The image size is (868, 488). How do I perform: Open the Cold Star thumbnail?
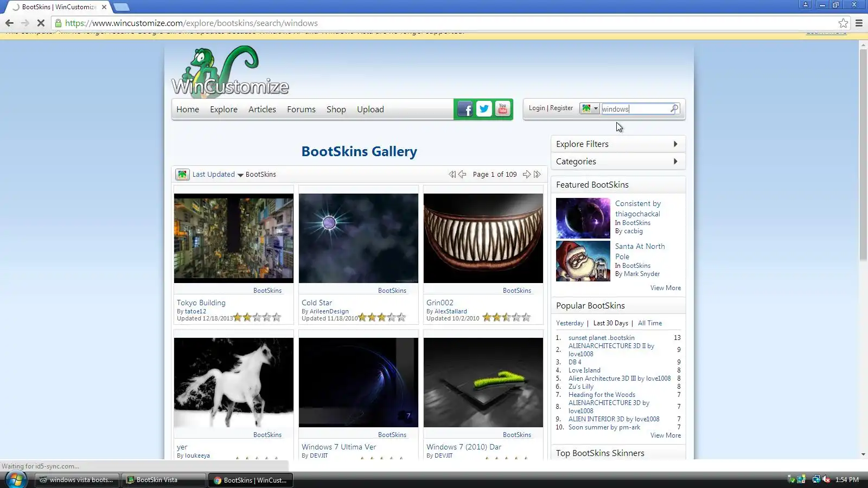pyautogui.click(x=359, y=238)
